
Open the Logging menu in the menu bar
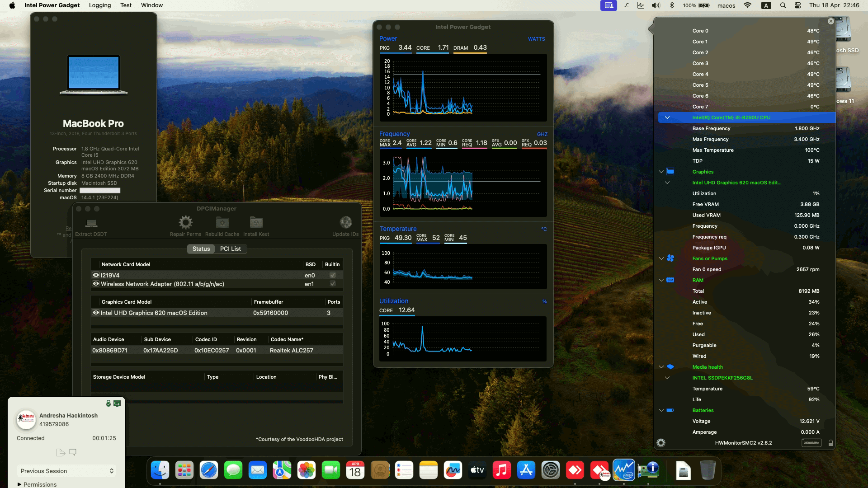(99, 5)
